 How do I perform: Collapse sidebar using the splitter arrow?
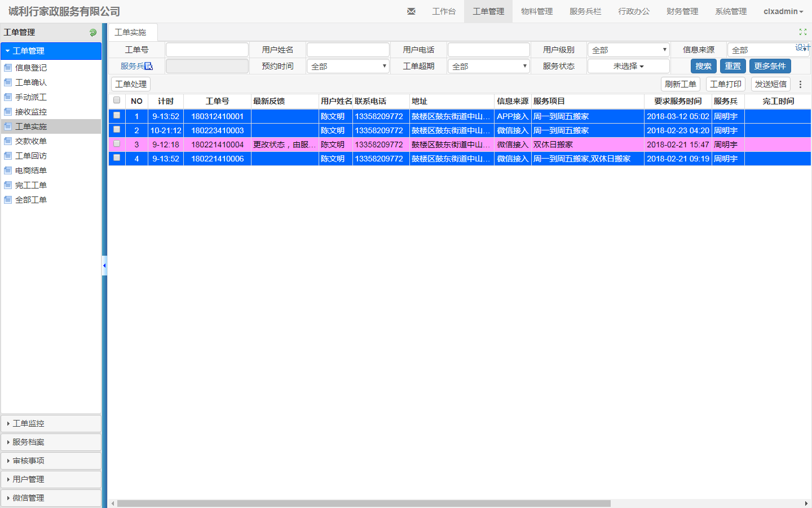[x=104, y=265]
